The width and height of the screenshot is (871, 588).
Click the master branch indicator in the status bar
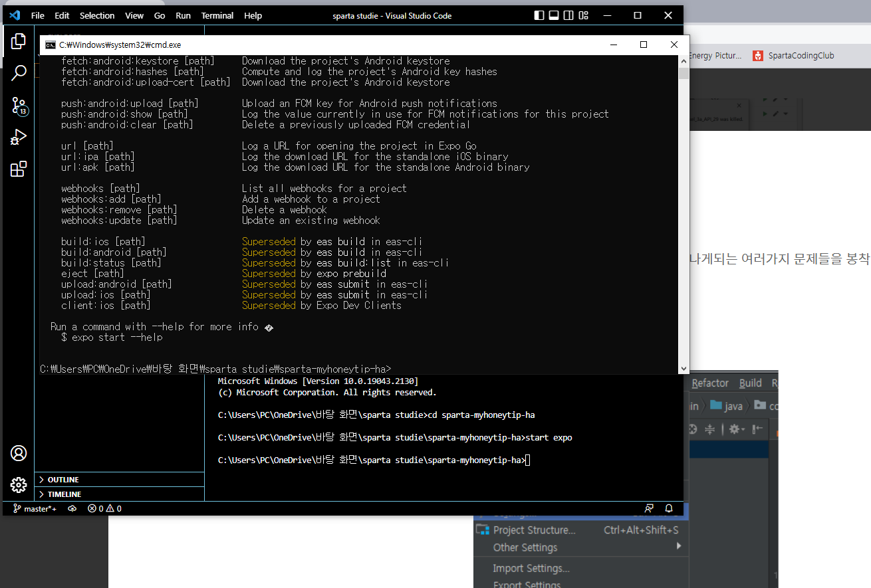[35, 509]
